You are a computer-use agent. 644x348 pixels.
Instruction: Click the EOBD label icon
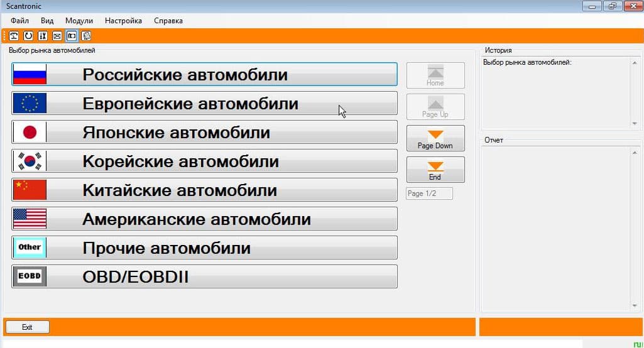pos(30,276)
